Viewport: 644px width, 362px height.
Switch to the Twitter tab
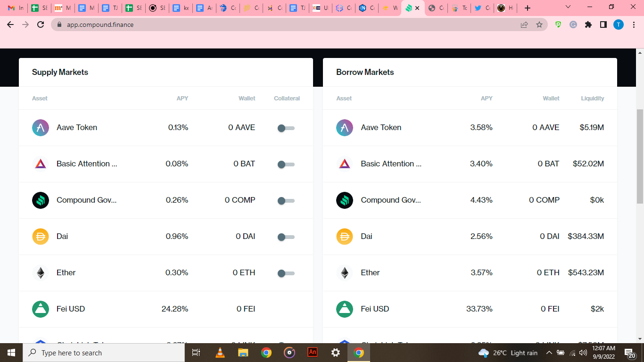[482, 8]
